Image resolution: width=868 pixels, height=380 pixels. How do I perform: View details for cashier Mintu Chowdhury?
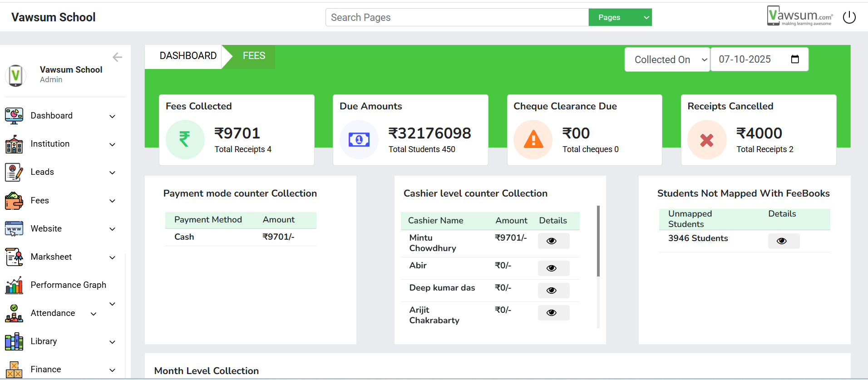553,241
